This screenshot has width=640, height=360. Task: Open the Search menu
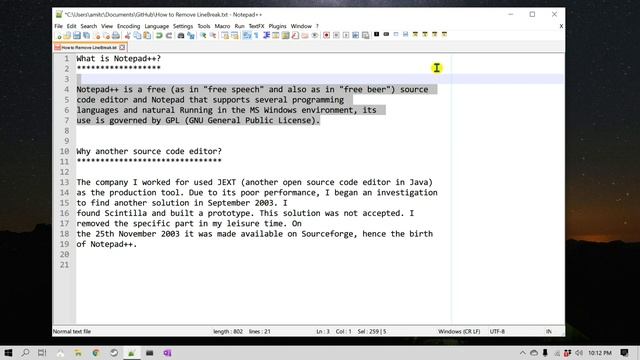89,26
